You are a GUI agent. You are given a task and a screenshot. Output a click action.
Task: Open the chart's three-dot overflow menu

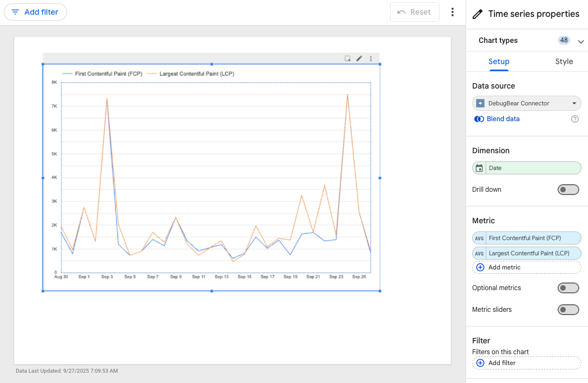point(370,59)
